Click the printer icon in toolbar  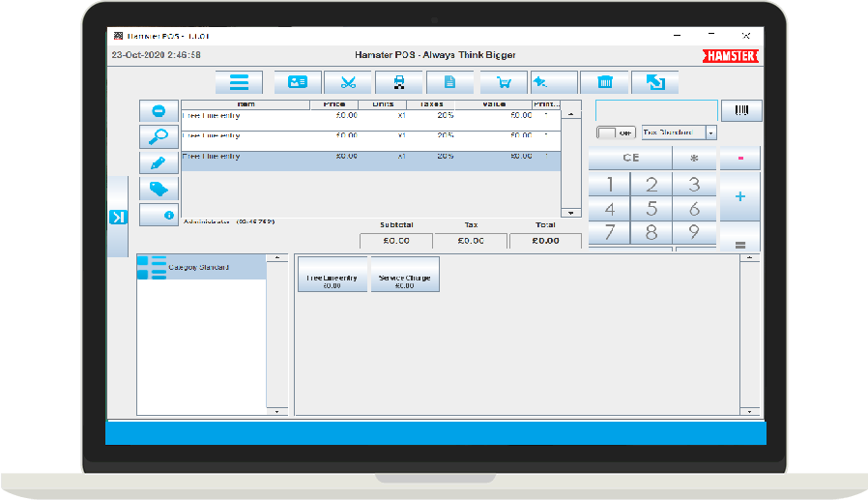[398, 82]
